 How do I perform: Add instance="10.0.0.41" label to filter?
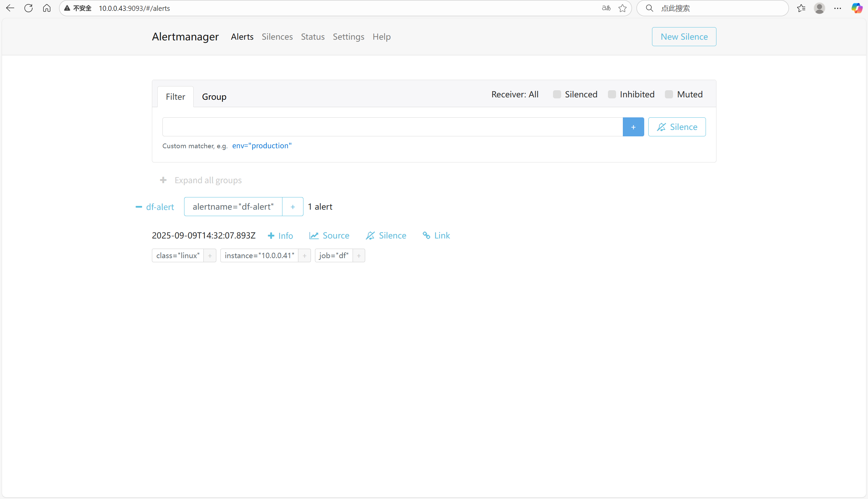[x=304, y=256]
